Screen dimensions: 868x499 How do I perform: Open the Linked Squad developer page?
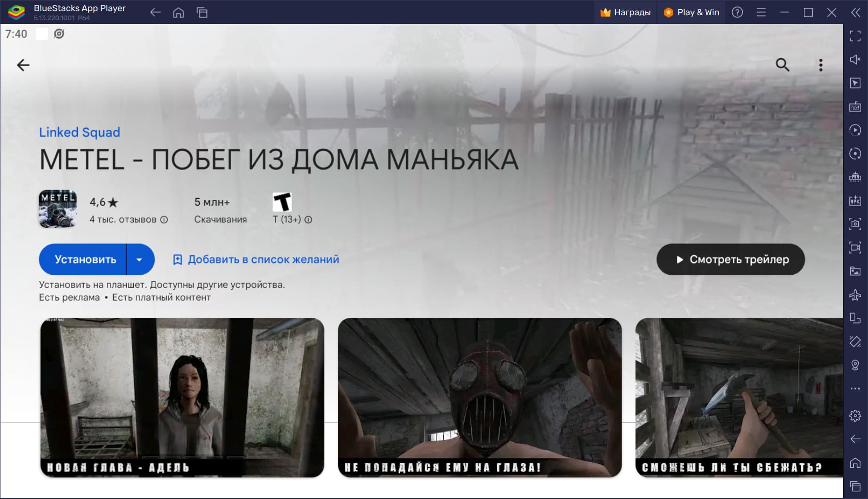[x=79, y=132]
